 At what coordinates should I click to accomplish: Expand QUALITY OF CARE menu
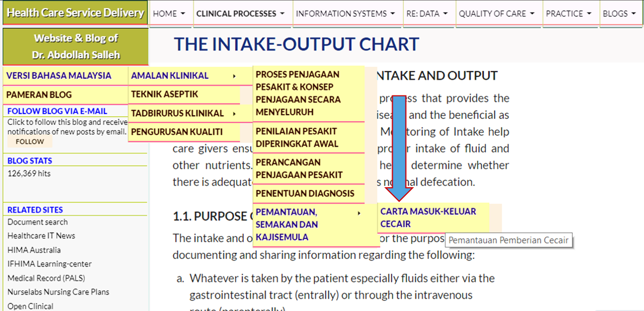point(496,14)
